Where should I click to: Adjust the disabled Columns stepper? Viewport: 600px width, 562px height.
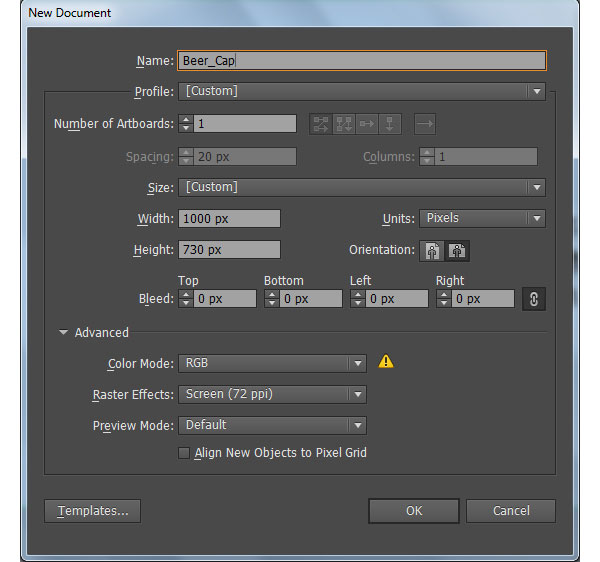(x=427, y=157)
